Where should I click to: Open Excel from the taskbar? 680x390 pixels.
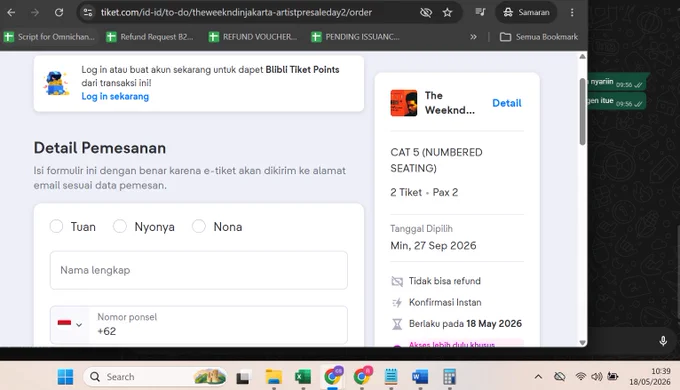[303, 377]
